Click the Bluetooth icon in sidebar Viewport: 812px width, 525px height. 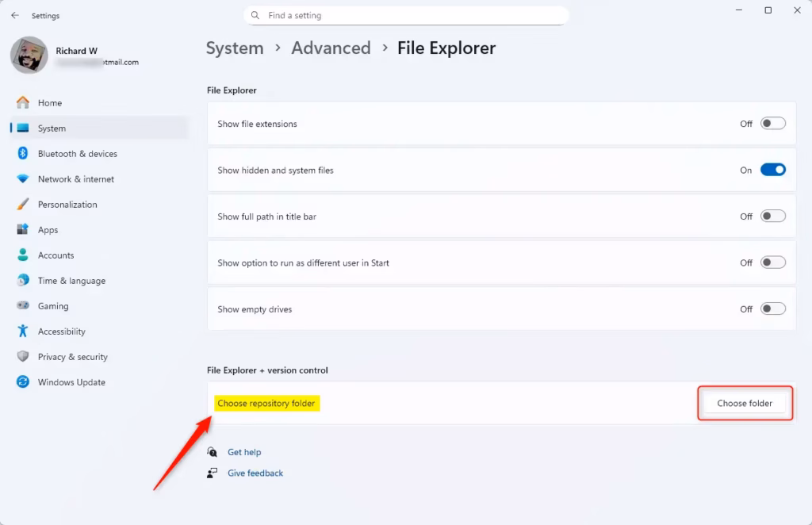tap(23, 153)
